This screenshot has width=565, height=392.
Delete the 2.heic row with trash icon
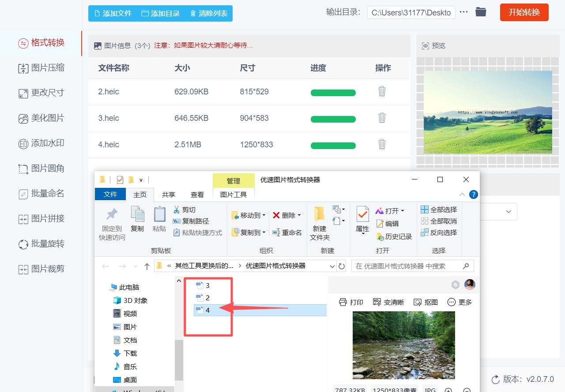tap(382, 91)
